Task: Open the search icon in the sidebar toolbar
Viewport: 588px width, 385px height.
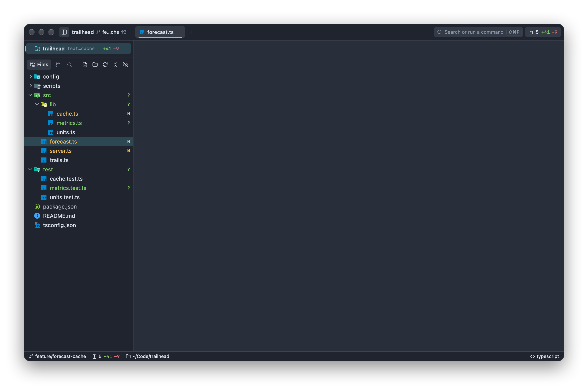Action: tap(69, 64)
